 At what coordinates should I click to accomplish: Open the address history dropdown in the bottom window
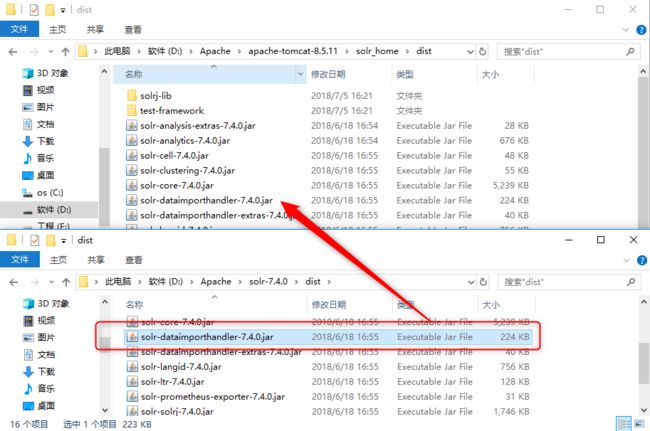click(471, 282)
